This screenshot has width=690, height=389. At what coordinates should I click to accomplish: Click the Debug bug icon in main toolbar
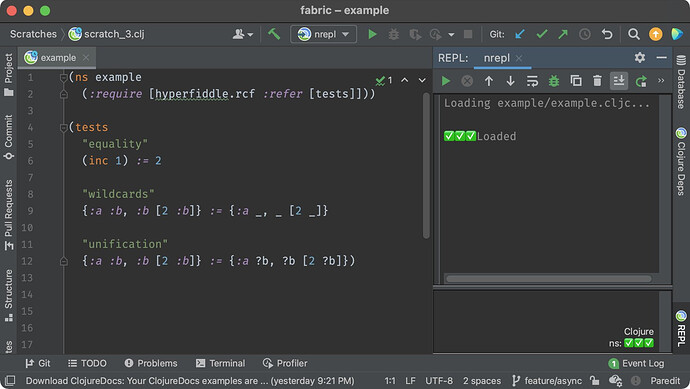[x=393, y=34]
